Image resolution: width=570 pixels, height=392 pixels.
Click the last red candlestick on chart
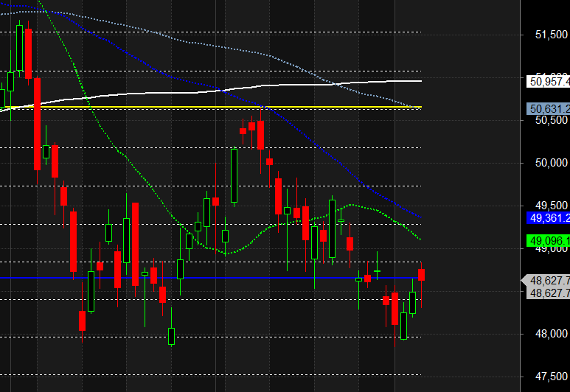point(421,275)
